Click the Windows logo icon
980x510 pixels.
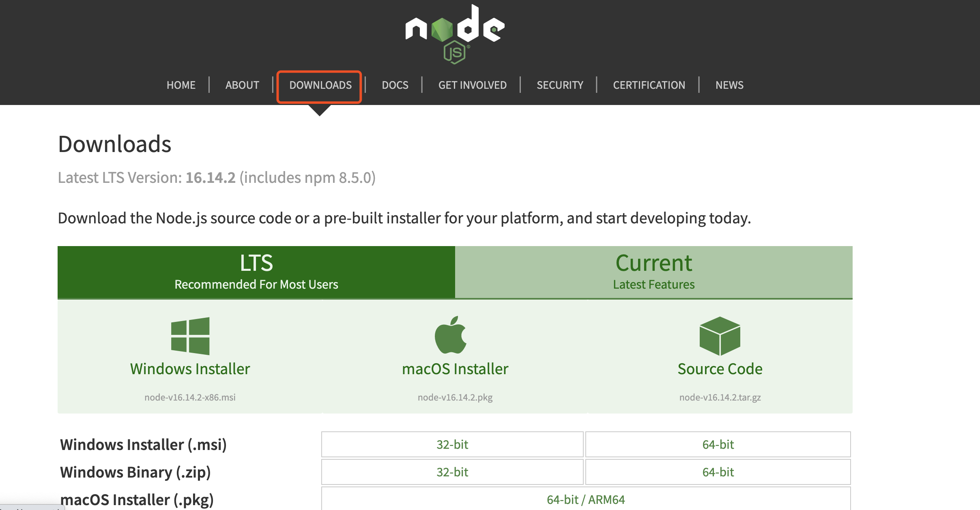(190, 336)
